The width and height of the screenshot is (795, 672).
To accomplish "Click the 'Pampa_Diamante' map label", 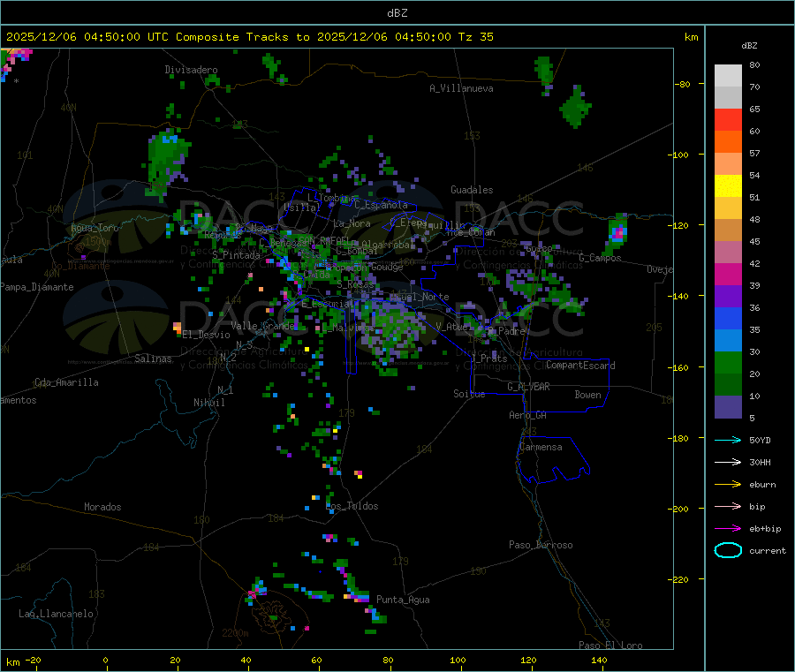I will [x=37, y=287].
